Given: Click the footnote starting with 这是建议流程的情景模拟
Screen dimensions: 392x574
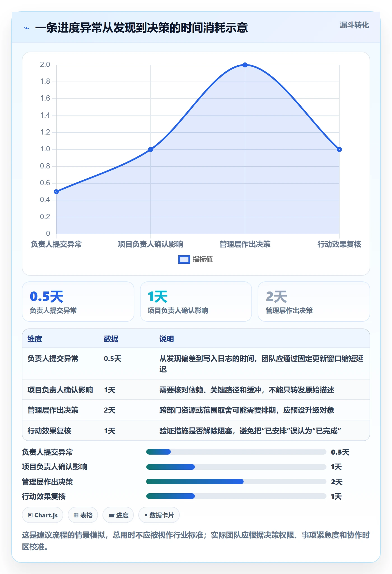Looking at the screenshot, I should tap(196, 541).
